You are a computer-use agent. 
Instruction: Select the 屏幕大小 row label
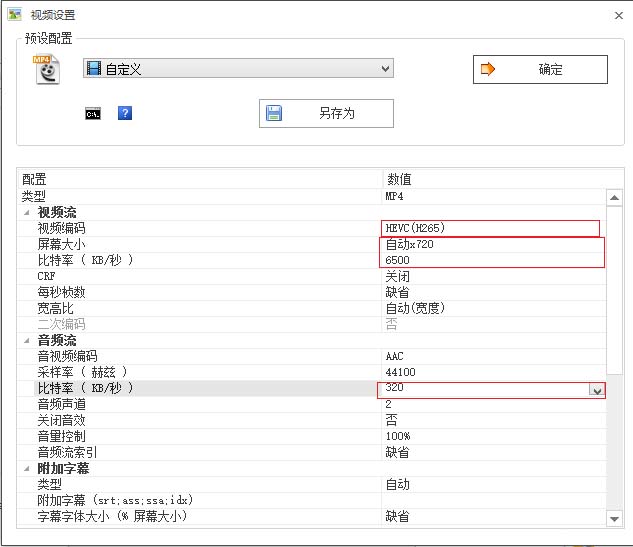[61, 244]
